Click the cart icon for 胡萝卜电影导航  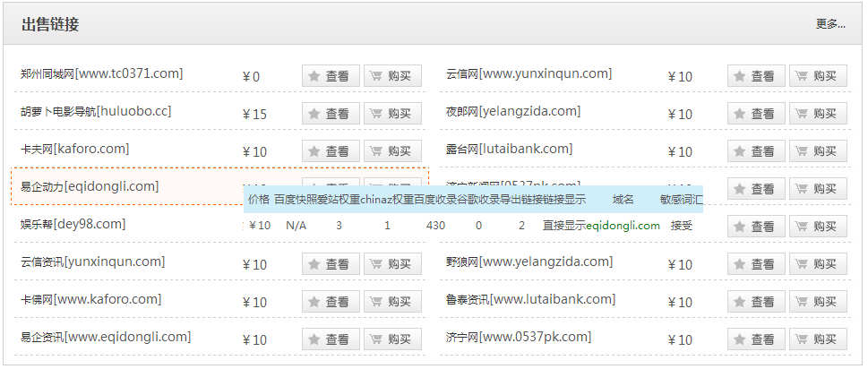[x=375, y=114]
